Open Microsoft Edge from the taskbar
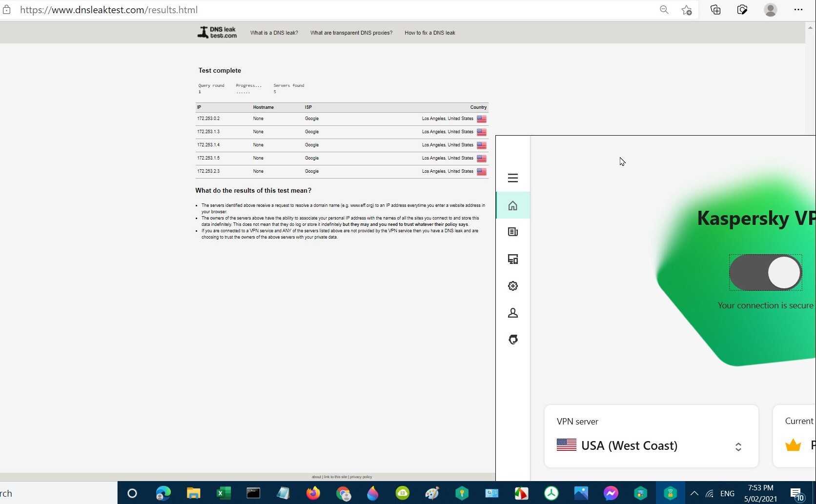This screenshot has width=816, height=504. 163,493
